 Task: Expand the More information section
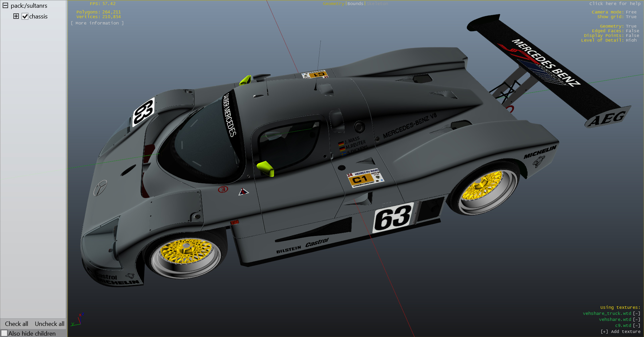click(97, 23)
